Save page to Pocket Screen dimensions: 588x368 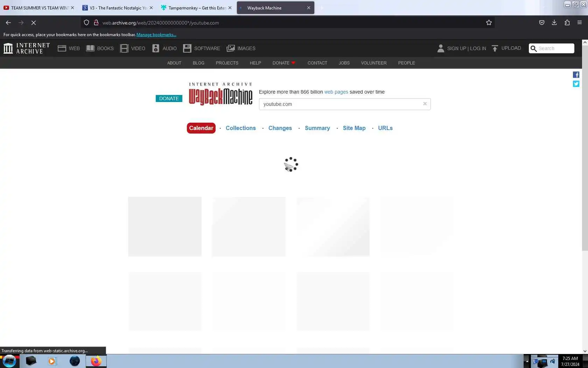(542, 23)
